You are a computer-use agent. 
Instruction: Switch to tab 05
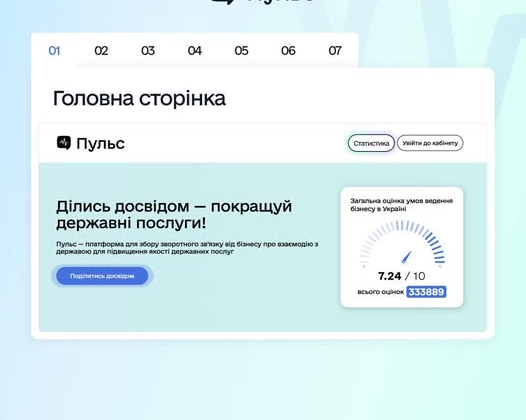coord(242,51)
